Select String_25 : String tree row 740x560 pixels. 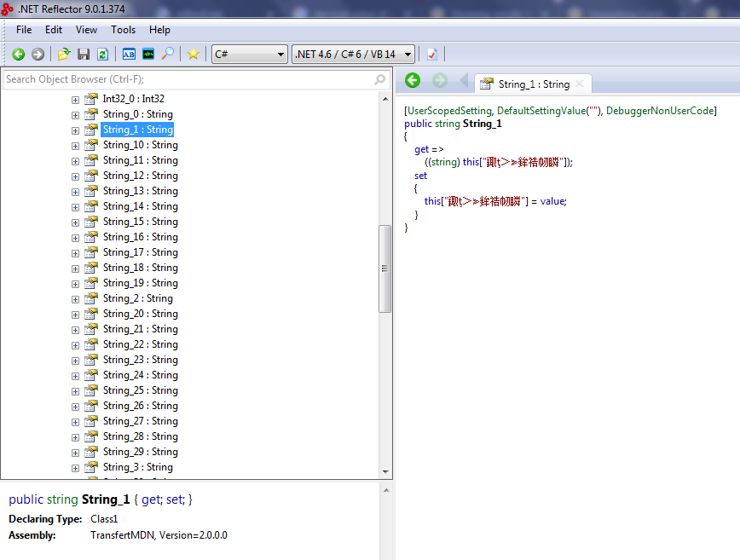[x=141, y=390]
